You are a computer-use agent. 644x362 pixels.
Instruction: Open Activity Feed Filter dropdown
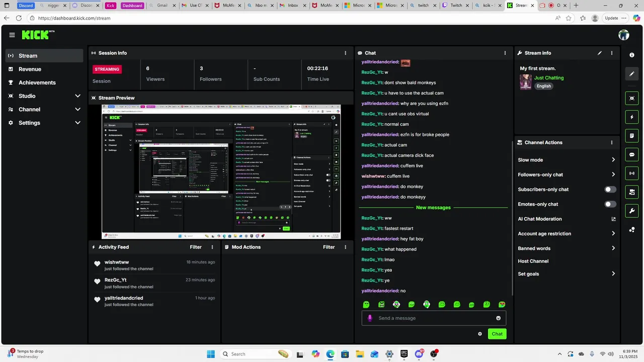click(x=196, y=247)
